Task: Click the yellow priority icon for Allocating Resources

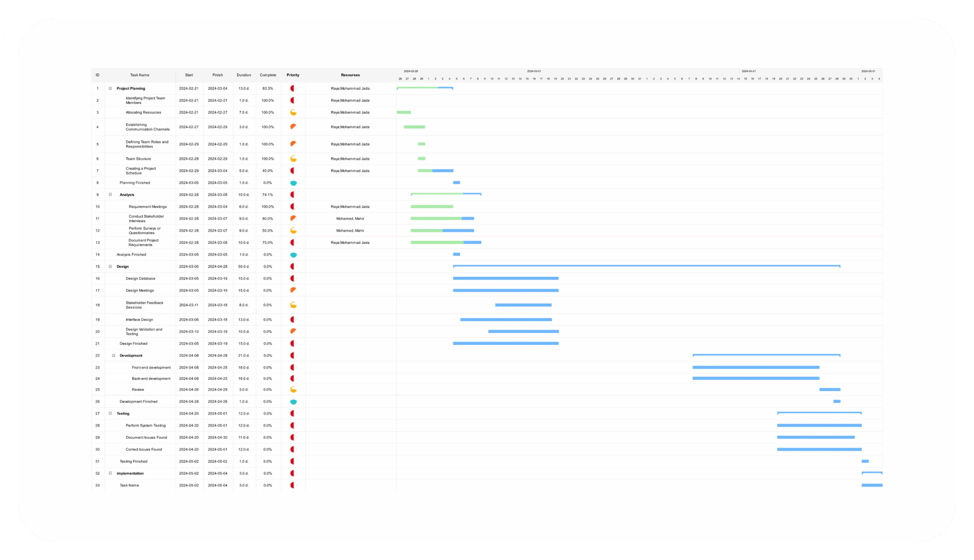Action: pyautogui.click(x=293, y=112)
